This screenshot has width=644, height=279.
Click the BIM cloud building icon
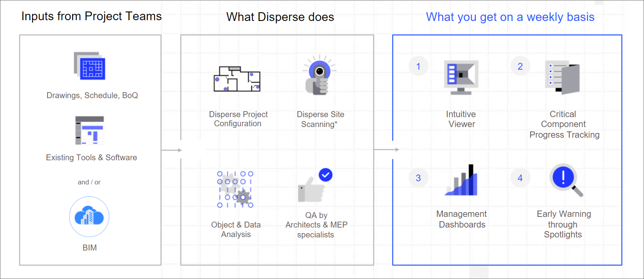(x=89, y=216)
